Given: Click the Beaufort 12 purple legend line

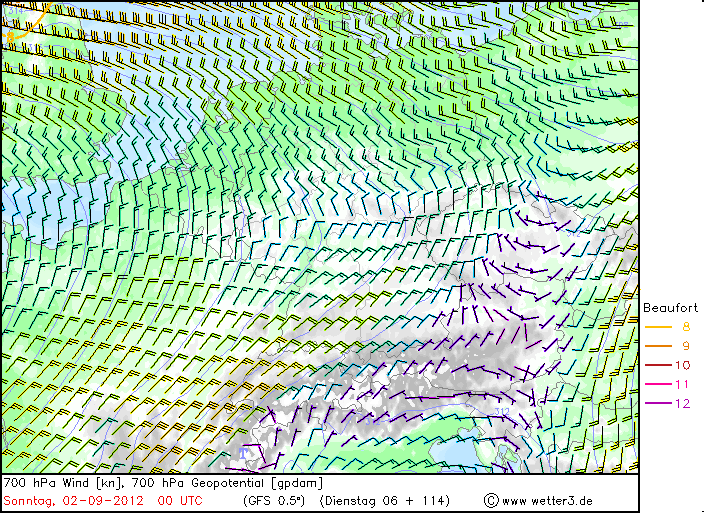Looking at the screenshot, I should pos(658,403).
